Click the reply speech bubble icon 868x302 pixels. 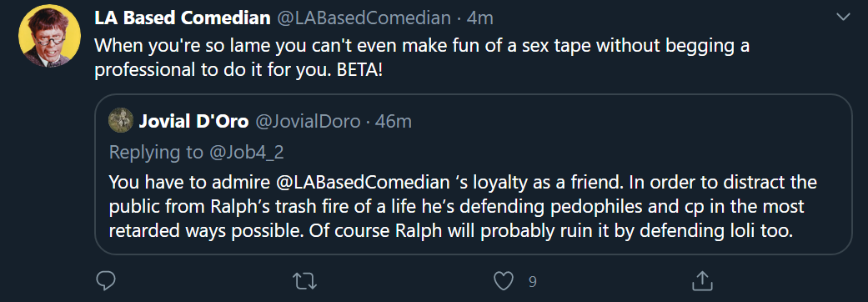pos(105,281)
